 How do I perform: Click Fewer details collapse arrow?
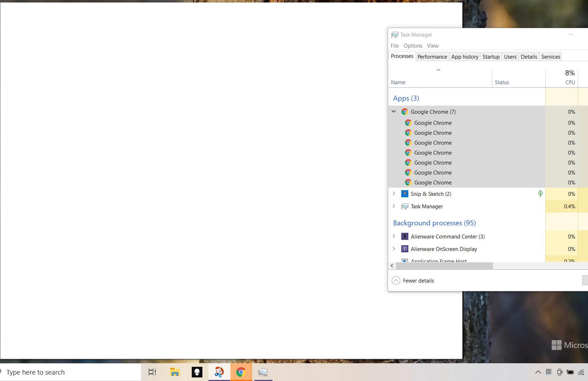pos(396,280)
